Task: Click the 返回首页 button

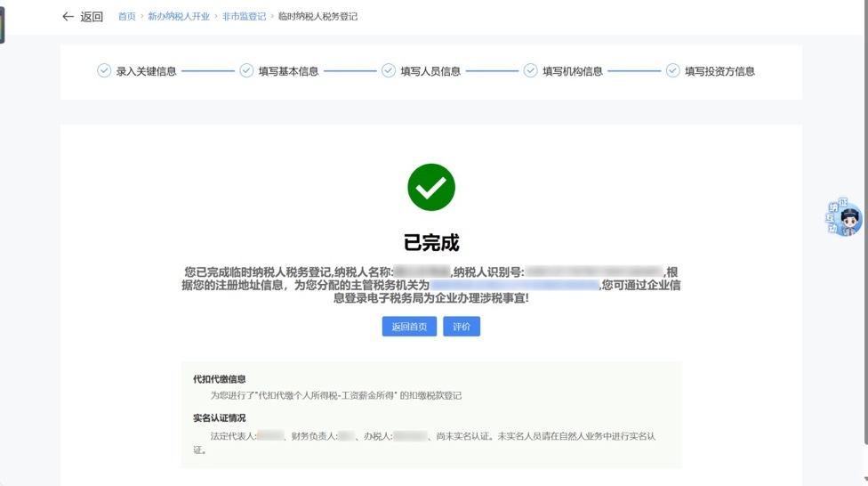Action: pos(409,327)
